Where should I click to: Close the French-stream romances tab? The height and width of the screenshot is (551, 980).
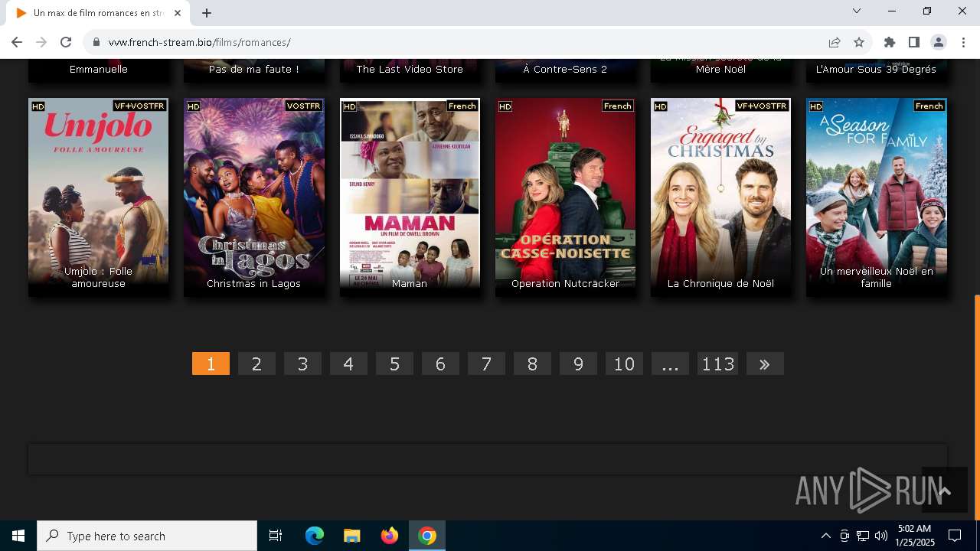[178, 13]
